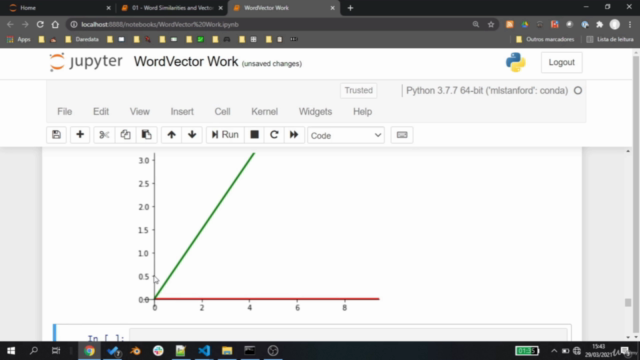The height and width of the screenshot is (360, 640).
Task: Paste cells below icon
Action: pyautogui.click(x=147, y=135)
